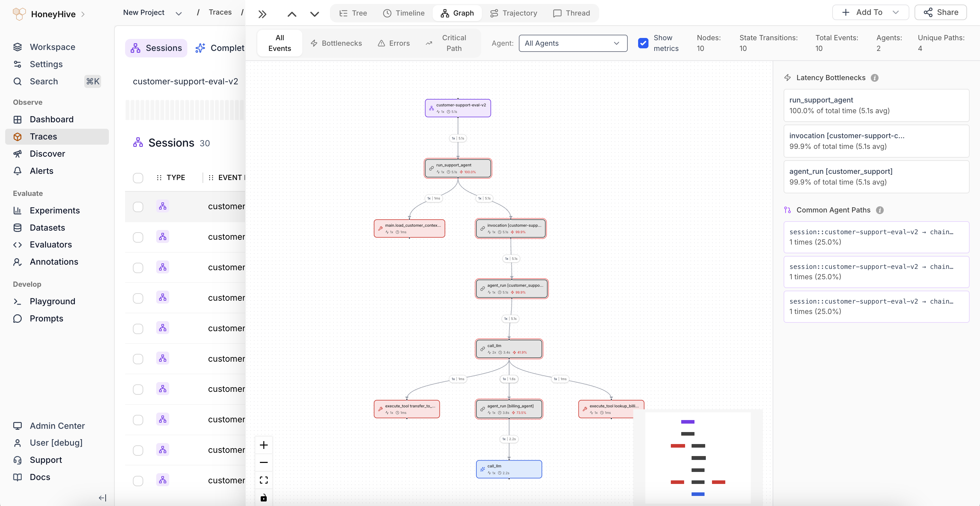Open the Add To dropdown

[870, 13]
